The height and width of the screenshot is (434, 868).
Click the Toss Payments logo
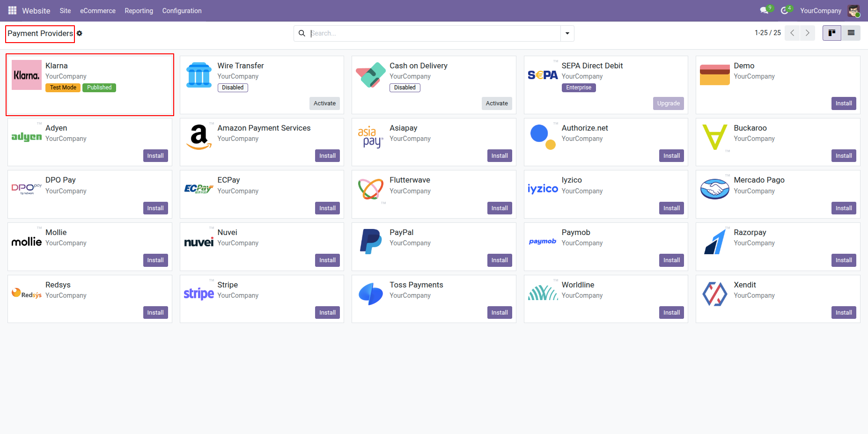point(371,294)
